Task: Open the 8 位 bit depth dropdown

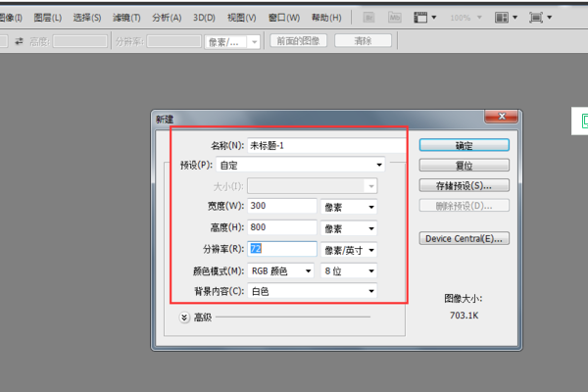Action: click(349, 270)
